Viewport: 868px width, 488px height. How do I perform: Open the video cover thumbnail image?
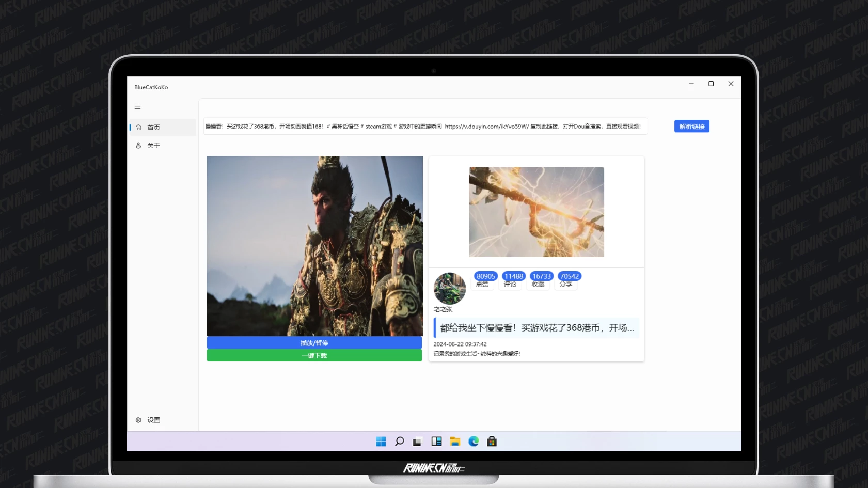[536, 212]
